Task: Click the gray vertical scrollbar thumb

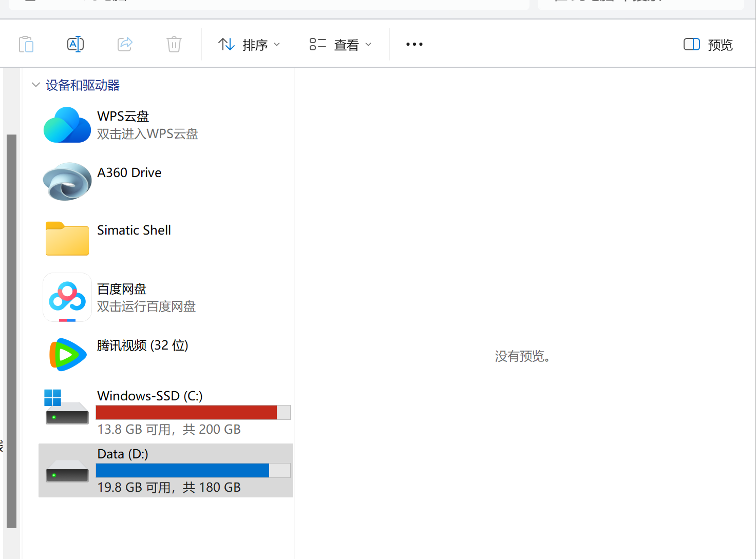Action: pyautogui.click(x=11, y=331)
